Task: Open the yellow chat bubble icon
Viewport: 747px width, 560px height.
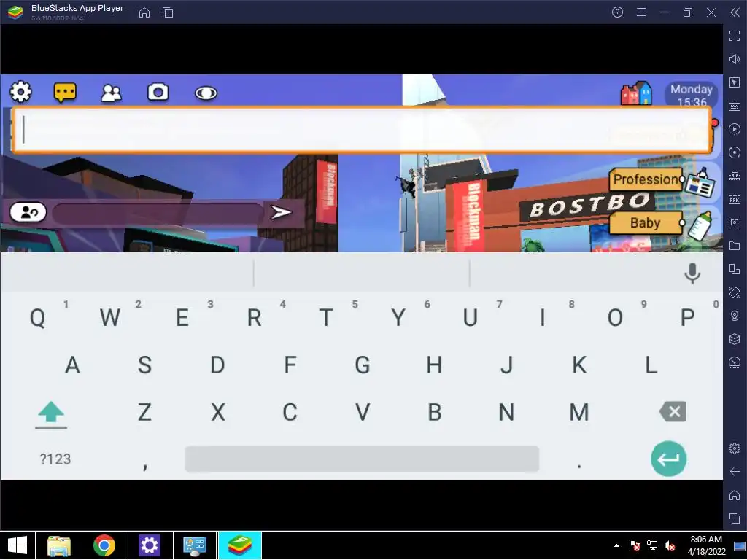Action: (65, 93)
